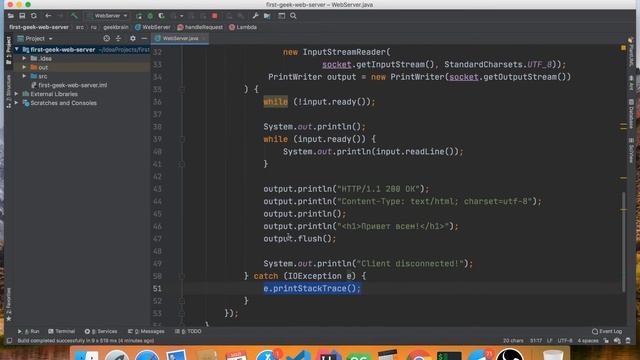Click the "Client disconnected!" string literal
Image resolution: width=640 pixels, height=360 pixels.
409,264
